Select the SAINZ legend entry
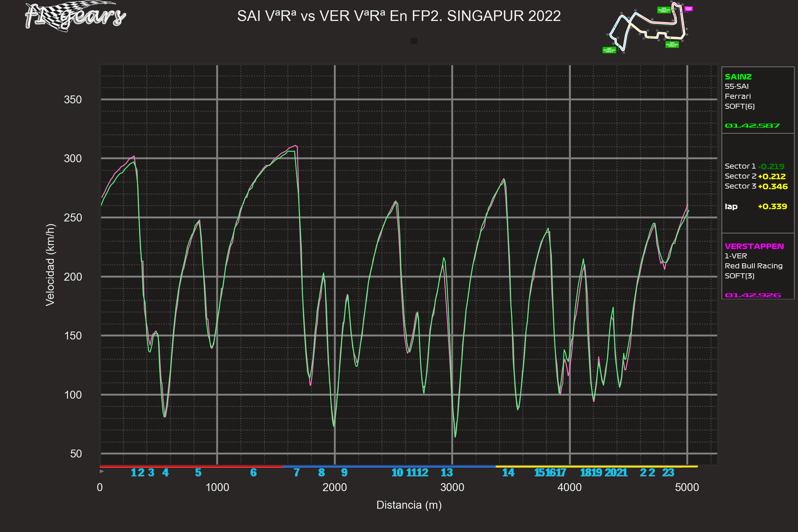798x532 pixels. pos(738,77)
